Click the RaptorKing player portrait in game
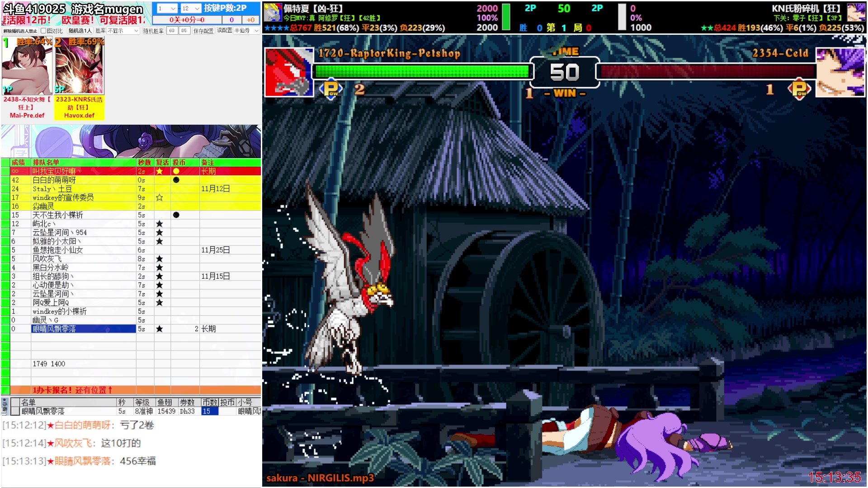Image resolution: width=868 pixels, height=488 pixels. [x=289, y=72]
